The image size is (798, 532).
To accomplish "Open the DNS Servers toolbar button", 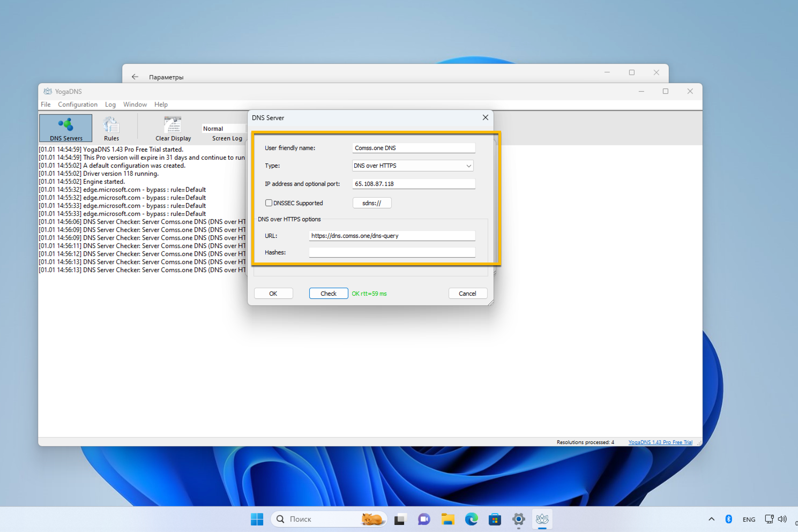I will (66, 128).
